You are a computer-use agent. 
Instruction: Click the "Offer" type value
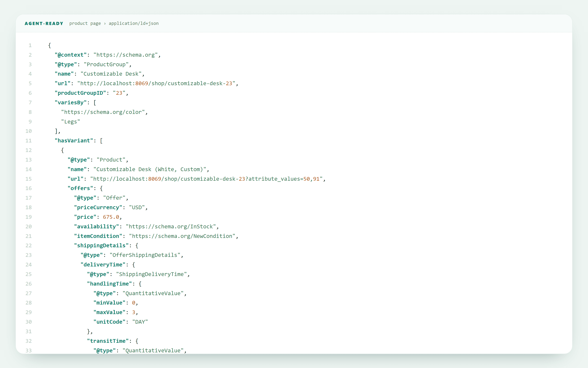click(x=114, y=198)
